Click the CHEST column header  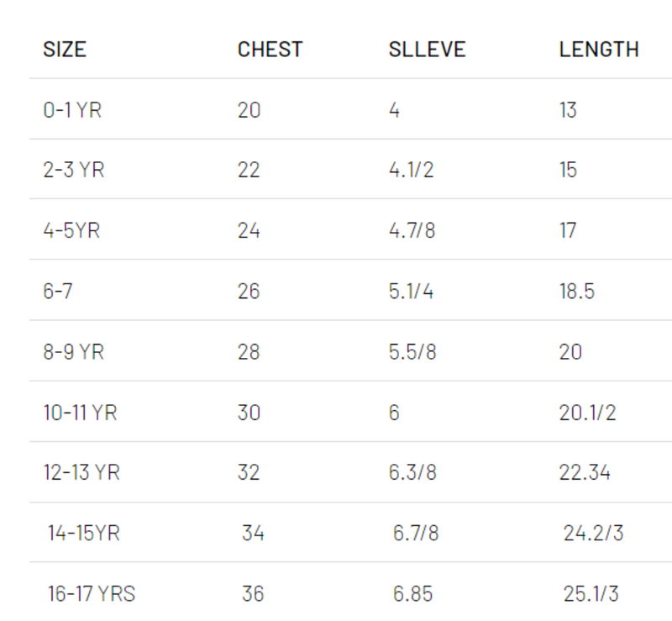tap(270, 50)
